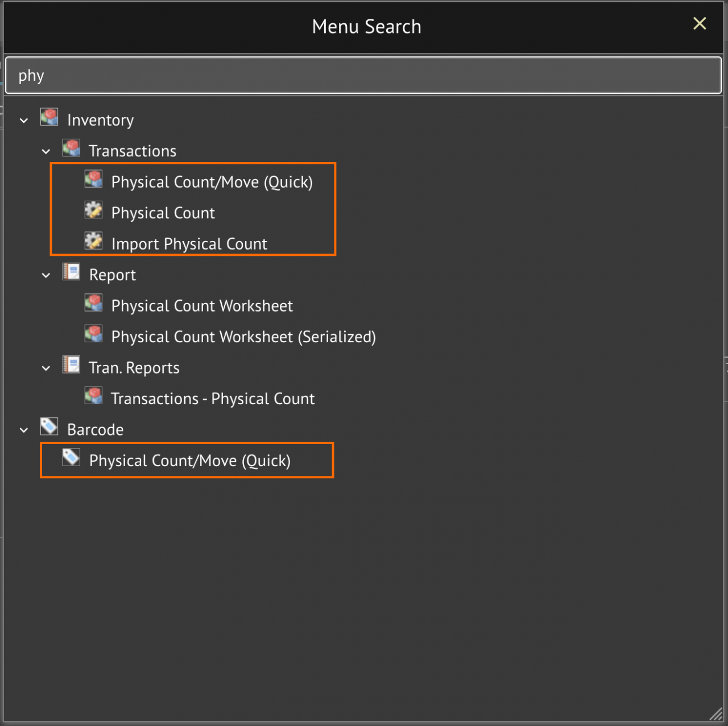Click the menu search field containing 'phy'
The width and height of the screenshot is (728, 726).
(363, 75)
